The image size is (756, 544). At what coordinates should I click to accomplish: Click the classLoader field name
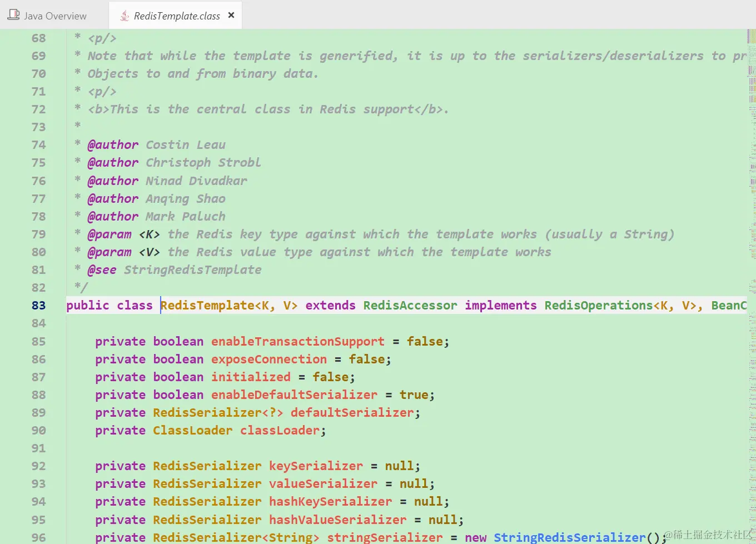(x=280, y=430)
